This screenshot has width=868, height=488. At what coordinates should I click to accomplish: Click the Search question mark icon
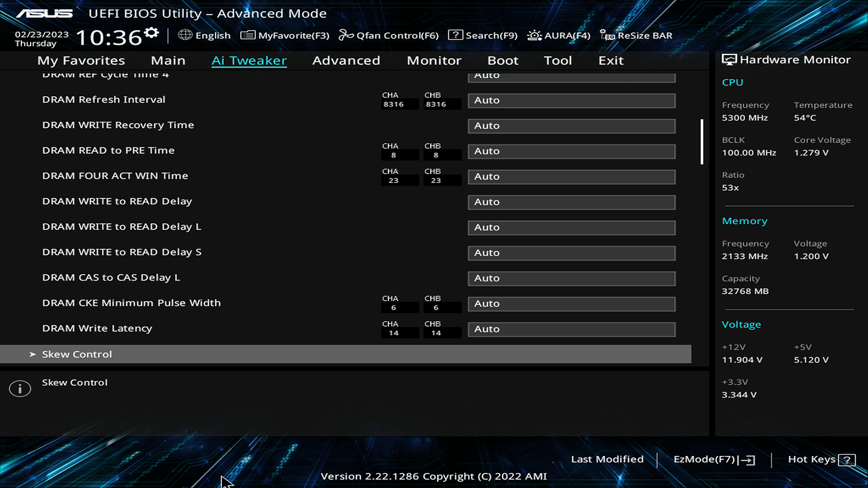click(455, 35)
